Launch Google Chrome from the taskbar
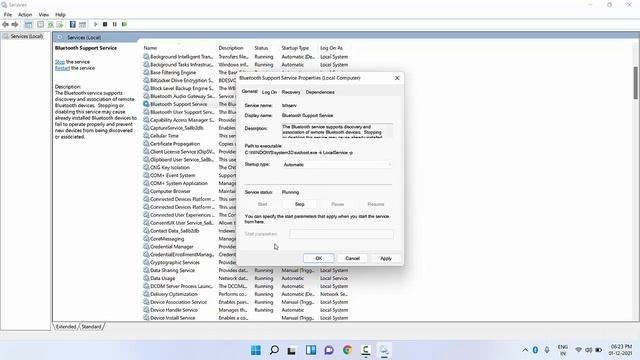The width and height of the screenshot is (640, 360). pos(347,350)
